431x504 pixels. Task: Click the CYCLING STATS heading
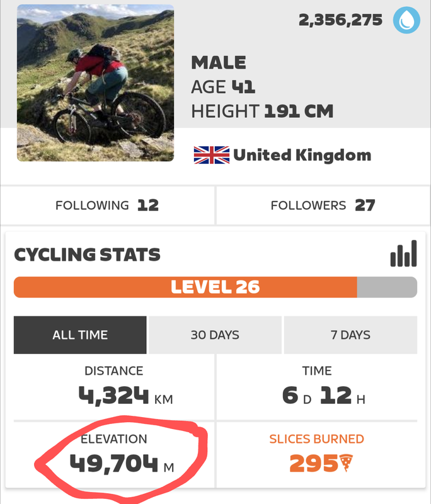coord(87,255)
